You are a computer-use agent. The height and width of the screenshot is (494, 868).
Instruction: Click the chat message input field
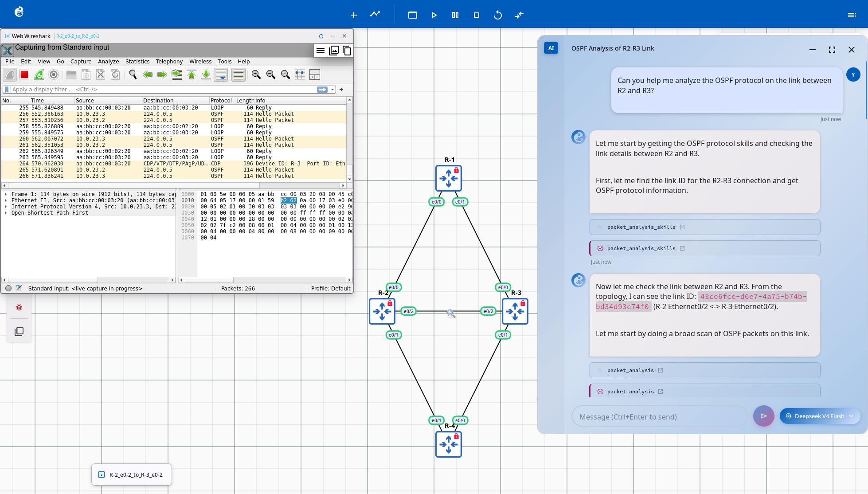(659, 416)
